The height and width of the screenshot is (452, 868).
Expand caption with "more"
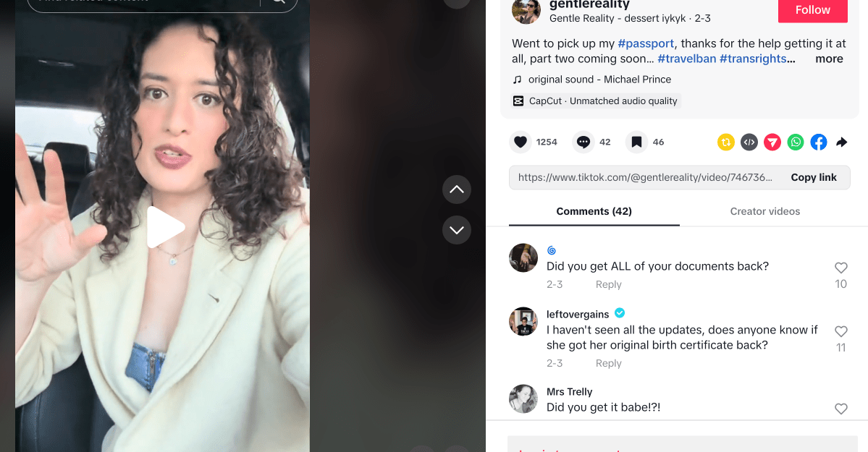point(829,59)
